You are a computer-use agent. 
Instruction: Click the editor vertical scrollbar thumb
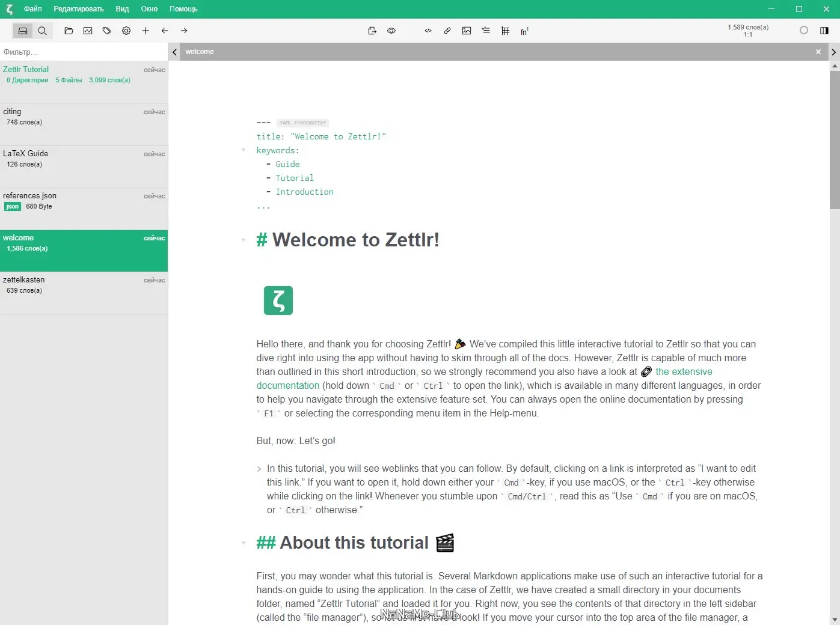[x=835, y=139]
